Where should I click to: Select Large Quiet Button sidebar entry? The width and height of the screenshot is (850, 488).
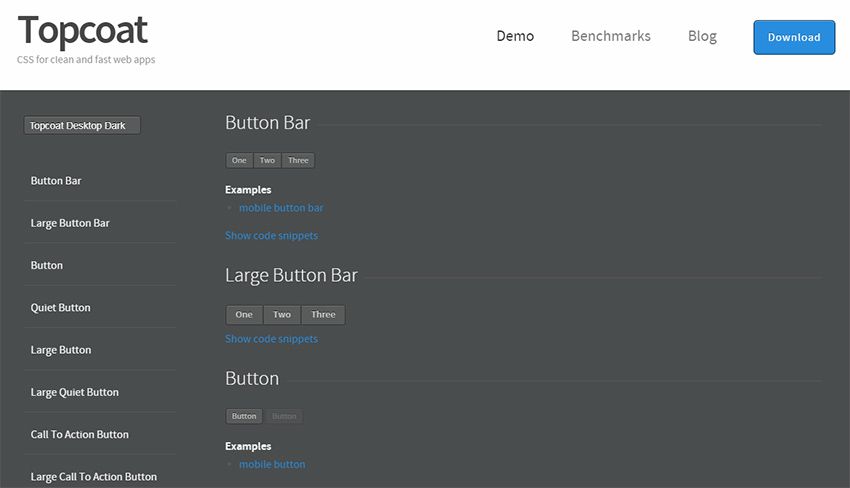pyautogui.click(x=74, y=392)
